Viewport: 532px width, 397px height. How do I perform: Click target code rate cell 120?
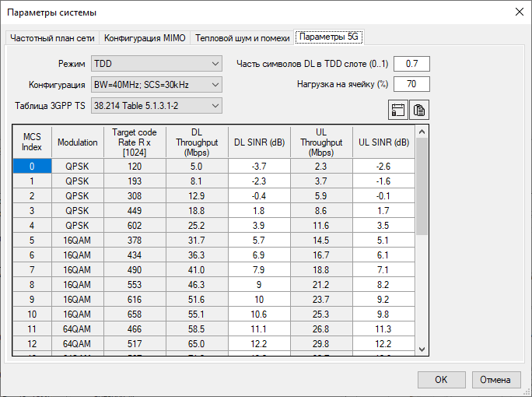(x=135, y=166)
